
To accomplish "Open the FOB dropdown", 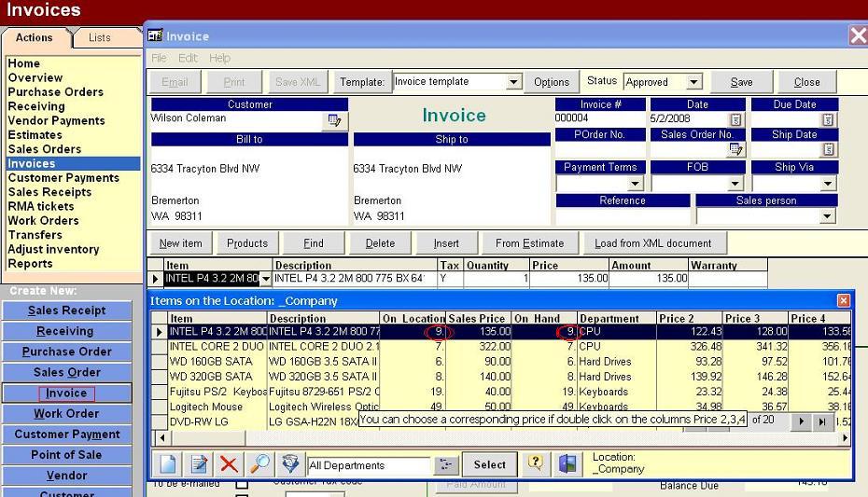I will [x=735, y=183].
